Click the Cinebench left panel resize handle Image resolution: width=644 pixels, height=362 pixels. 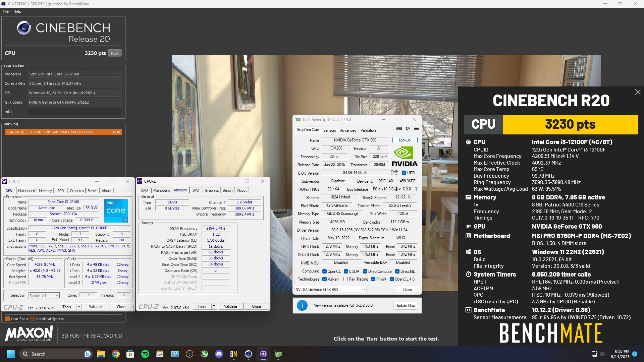click(x=128, y=174)
